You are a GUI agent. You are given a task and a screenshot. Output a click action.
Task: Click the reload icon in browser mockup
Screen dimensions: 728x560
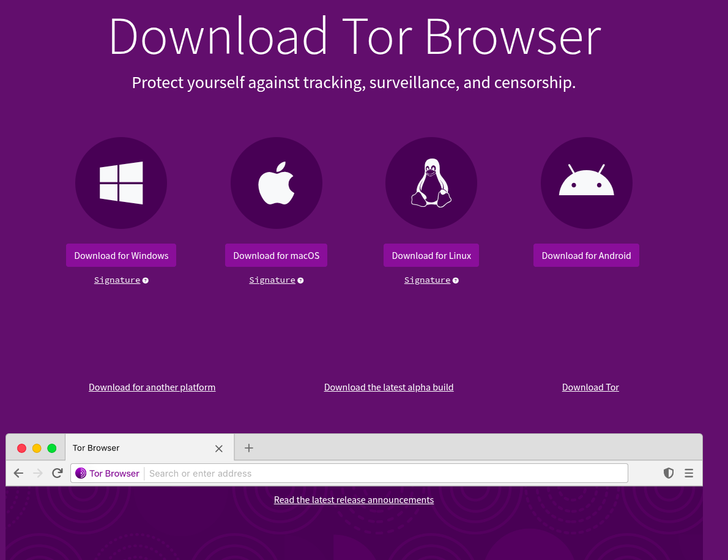tap(57, 473)
